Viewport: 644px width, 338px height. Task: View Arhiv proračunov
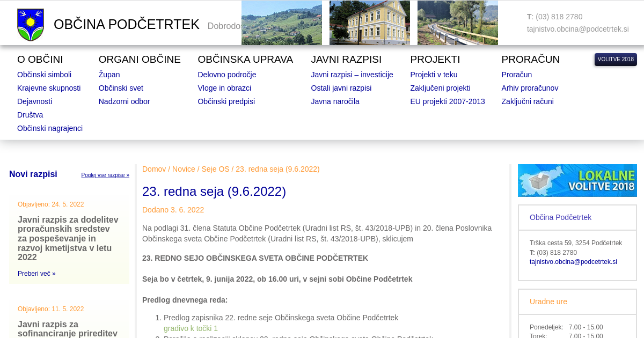530,88
